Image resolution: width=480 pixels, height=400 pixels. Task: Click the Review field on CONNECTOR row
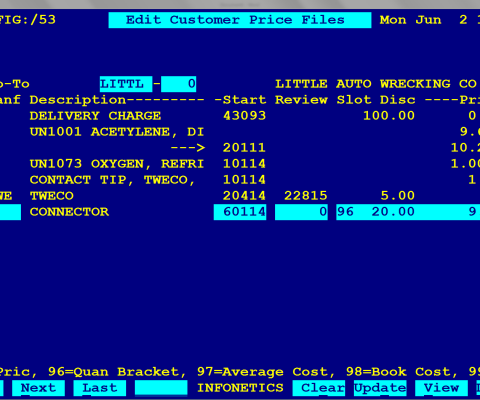301,212
